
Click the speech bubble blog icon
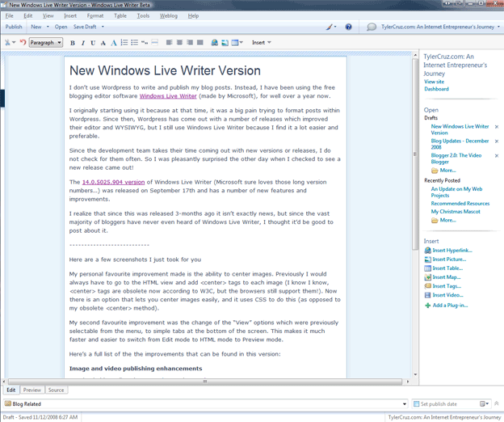click(372, 27)
